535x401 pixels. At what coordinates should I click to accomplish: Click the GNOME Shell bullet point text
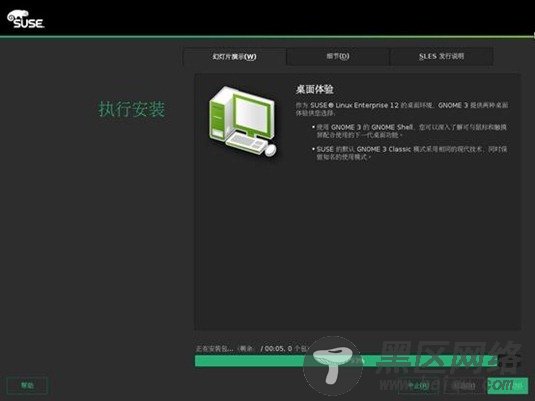411,131
